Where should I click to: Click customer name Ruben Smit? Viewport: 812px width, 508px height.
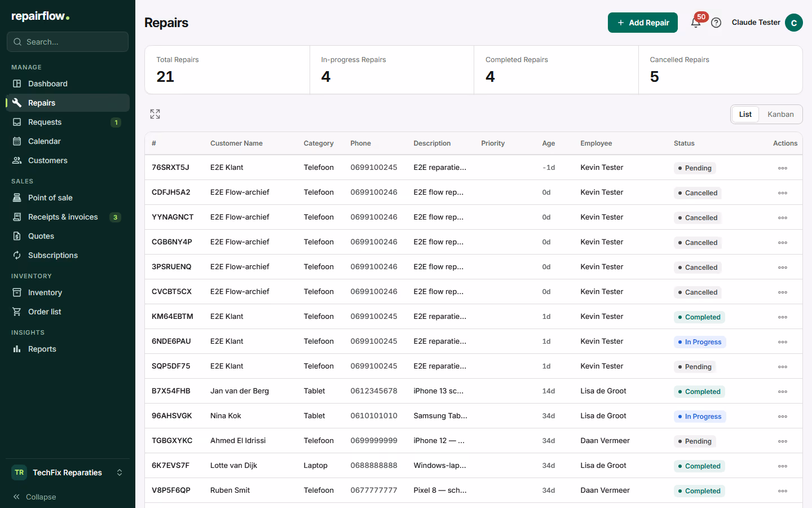[x=230, y=491]
